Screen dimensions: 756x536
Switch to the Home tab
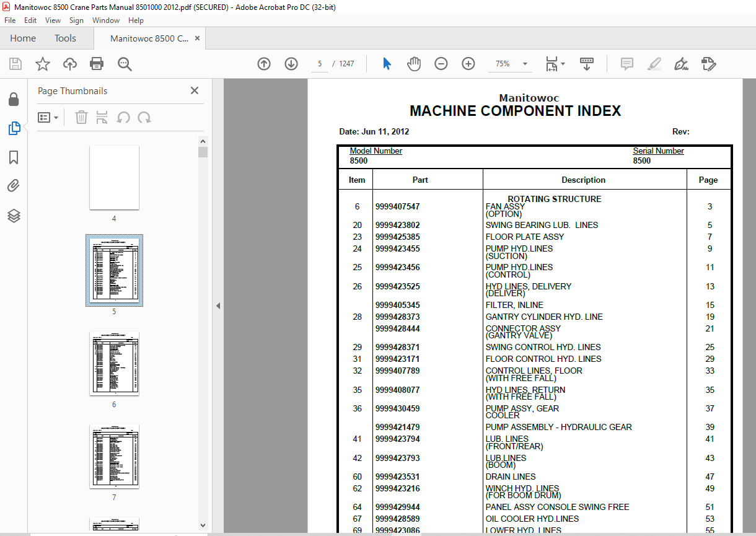click(x=23, y=38)
